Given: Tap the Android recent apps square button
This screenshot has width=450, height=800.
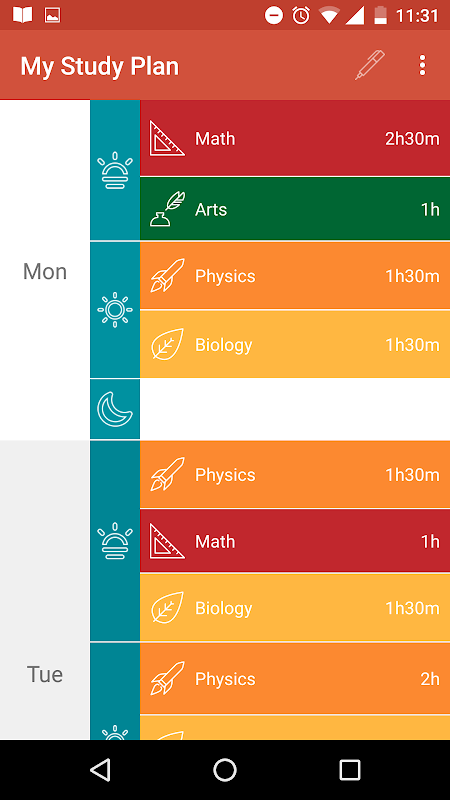Looking at the screenshot, I should pyautogui.click(x=349, y=769).
